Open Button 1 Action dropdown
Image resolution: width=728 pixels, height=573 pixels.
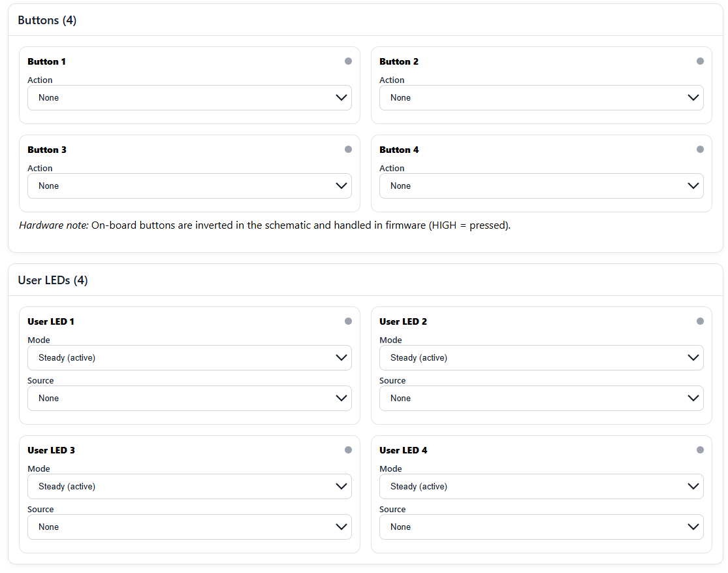point(189,97)
